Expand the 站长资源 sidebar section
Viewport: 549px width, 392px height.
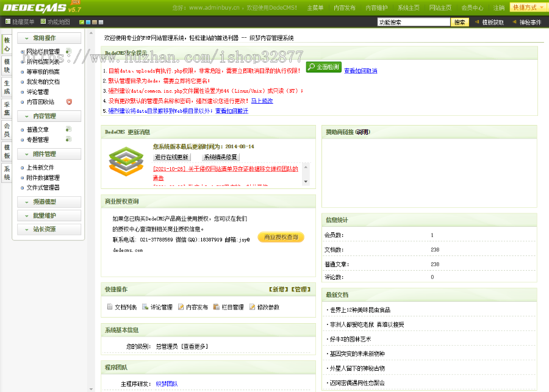(49, 229)
